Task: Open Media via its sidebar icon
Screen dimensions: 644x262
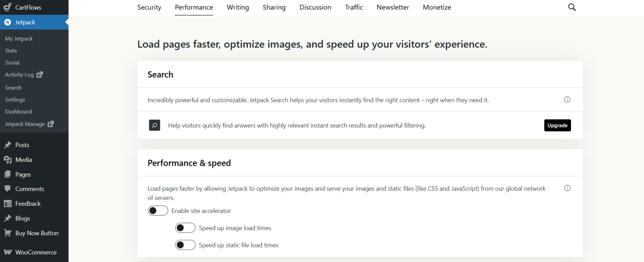Action: click(7, 159)
